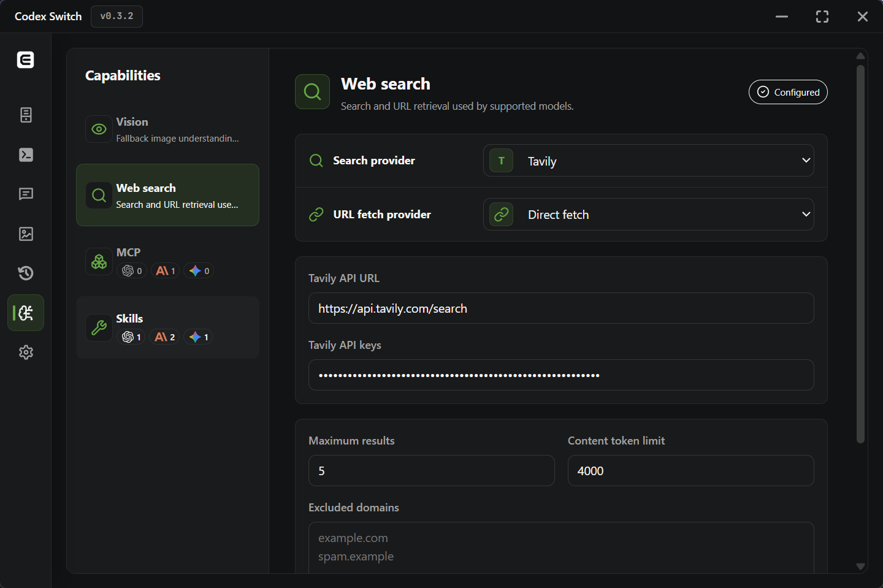Open the chat message icon in sidebar
This screenshot has width=883, height=588.
[x=26, y=194]
